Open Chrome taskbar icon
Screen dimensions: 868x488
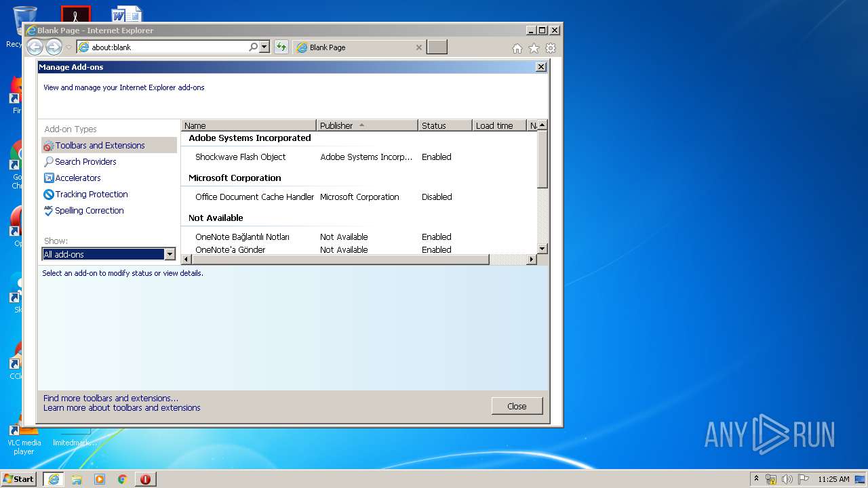[x=123, y=479]
